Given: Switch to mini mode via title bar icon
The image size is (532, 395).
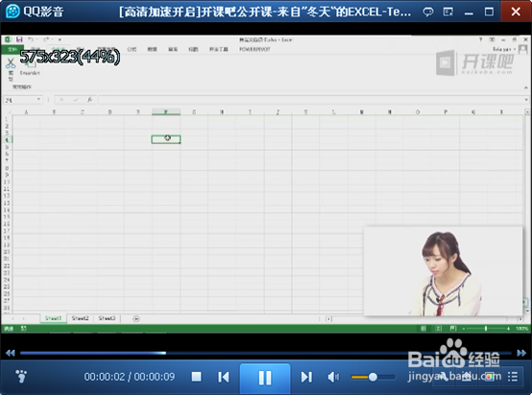Looking at the screenshot, I should pos(448,12).
